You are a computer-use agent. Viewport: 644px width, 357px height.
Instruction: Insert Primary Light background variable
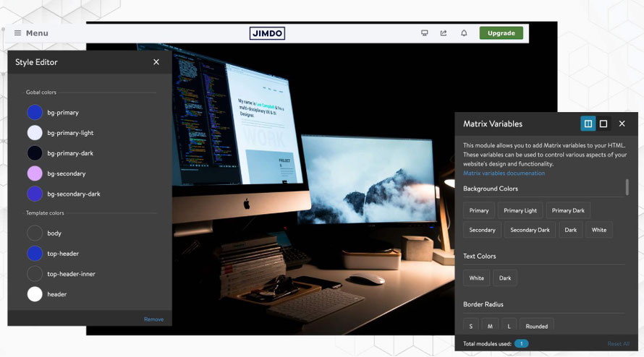coord(520,210)
